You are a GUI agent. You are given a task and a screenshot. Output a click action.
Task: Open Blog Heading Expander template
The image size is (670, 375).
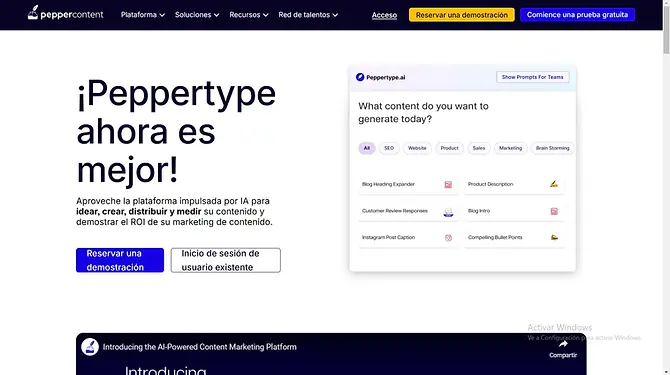(408, 185)
